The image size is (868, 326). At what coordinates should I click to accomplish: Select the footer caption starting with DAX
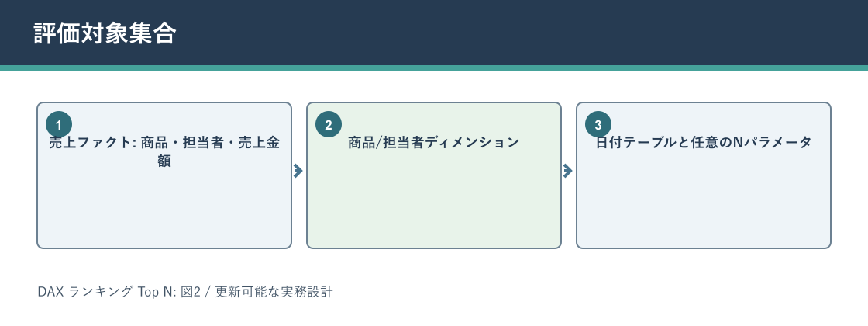click(x=185, y=292)
